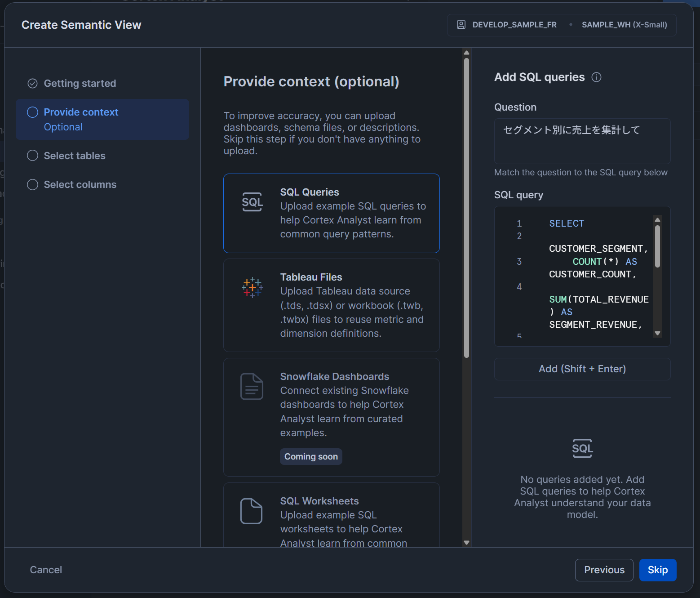Click the Getting started completed checkmark icon

(x=33, y=84)
